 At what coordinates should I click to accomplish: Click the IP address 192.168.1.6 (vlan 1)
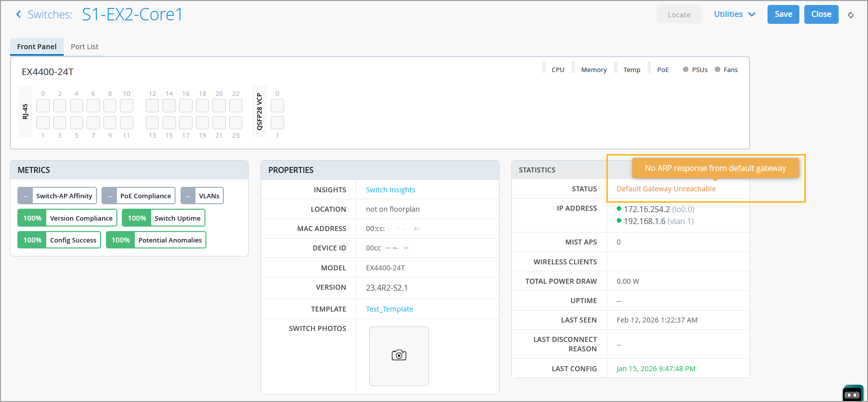pos(659,221)
